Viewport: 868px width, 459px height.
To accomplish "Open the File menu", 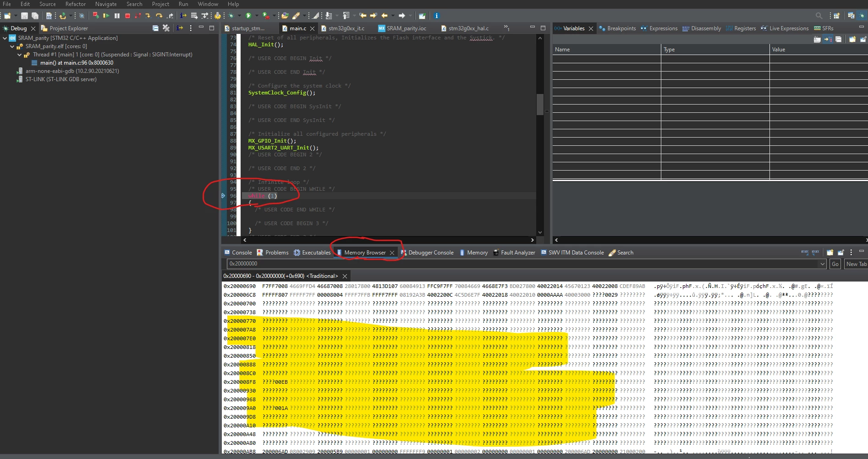I will click(x=7, y=4).
